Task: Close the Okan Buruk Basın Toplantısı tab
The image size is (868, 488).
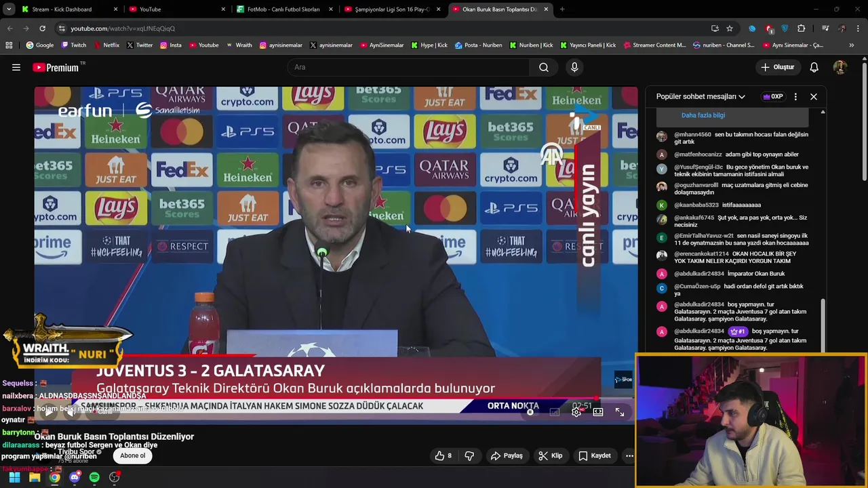Action: (x=546, y=9)
